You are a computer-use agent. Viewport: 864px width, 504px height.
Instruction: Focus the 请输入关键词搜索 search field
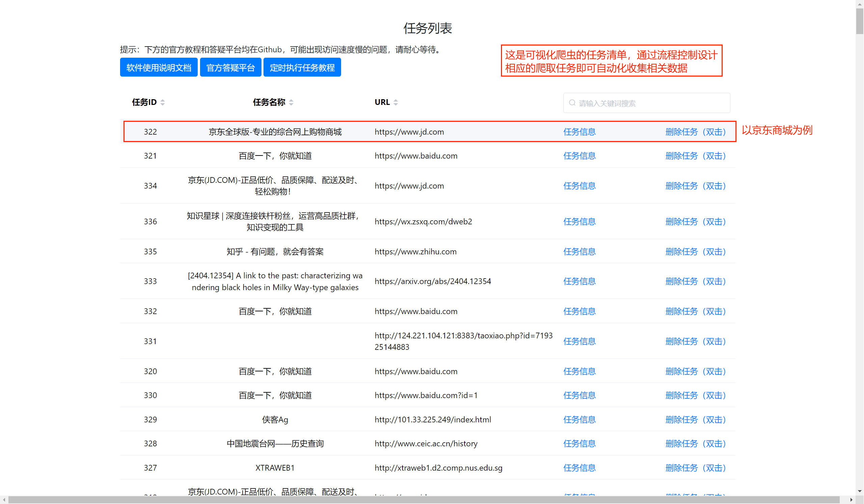coord(647,103)
